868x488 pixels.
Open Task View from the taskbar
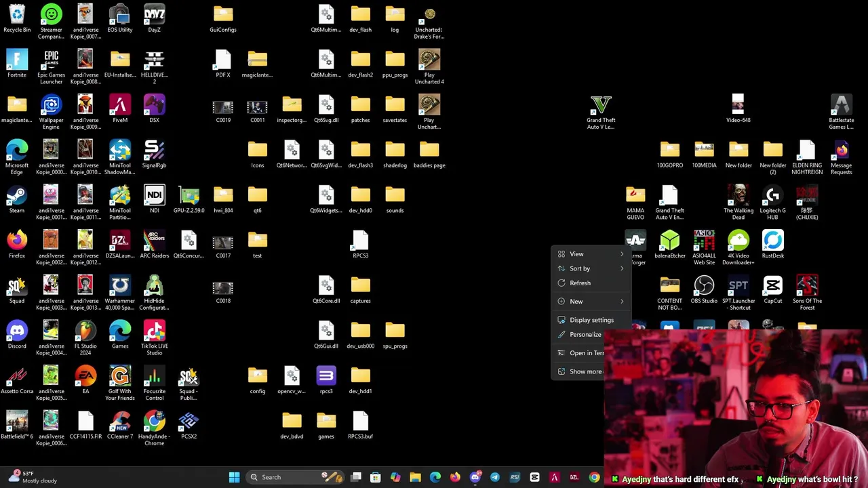pyautogui.click(x=356, y=477)
